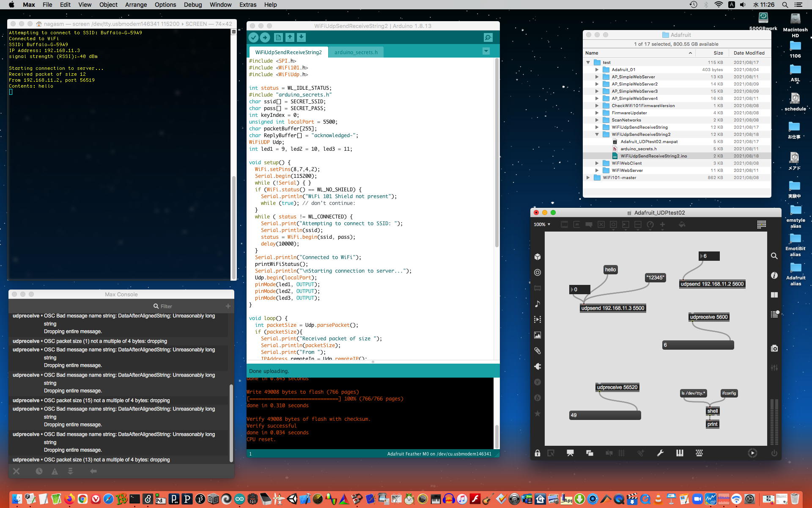The width and height of the screenshot is (812, 508).
Task: Click the Max Console filter field
Action: tap(166, 306)
